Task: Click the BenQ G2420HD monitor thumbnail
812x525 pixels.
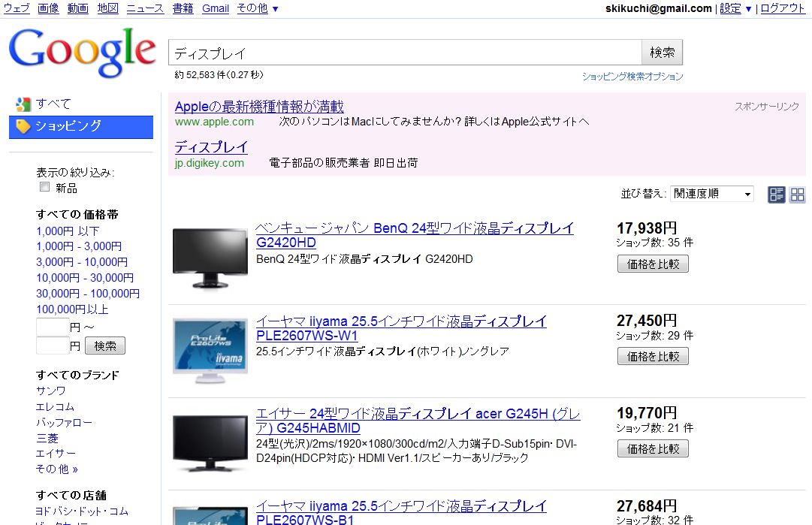Action: pyautogui.click(x=210, y=258)
